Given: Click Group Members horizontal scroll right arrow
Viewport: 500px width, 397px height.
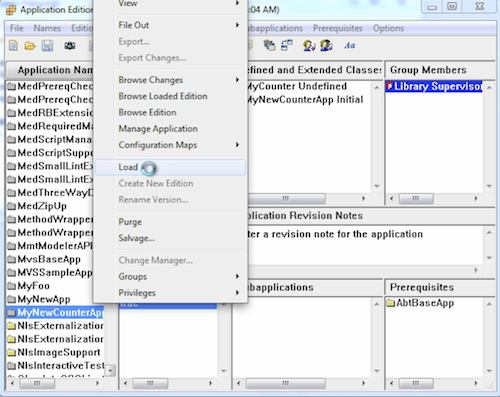Looking at the screenshot, I should coord(476,198).
